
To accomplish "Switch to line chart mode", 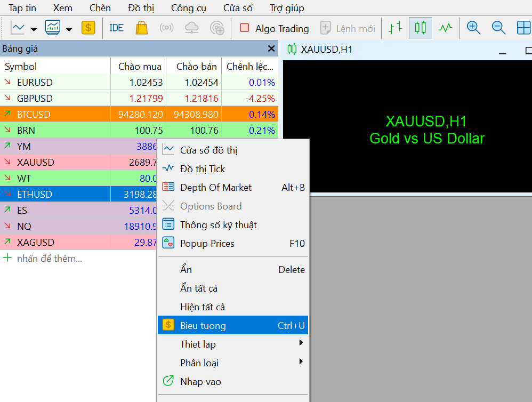I will point(446,28).
